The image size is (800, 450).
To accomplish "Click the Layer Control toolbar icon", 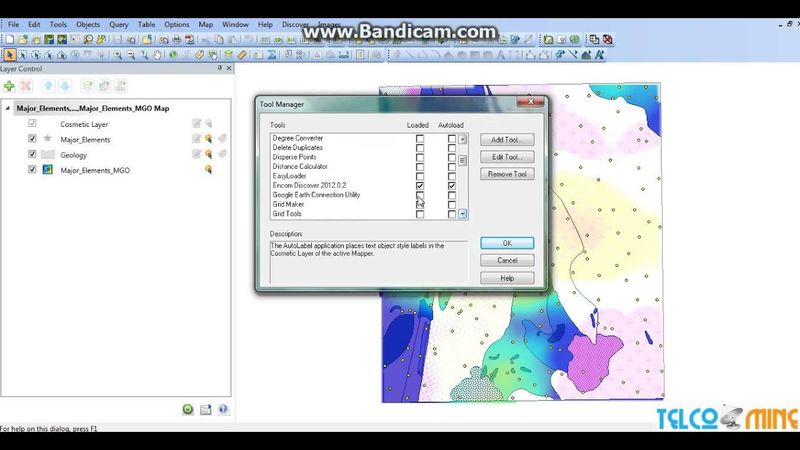I will [229, 55].
